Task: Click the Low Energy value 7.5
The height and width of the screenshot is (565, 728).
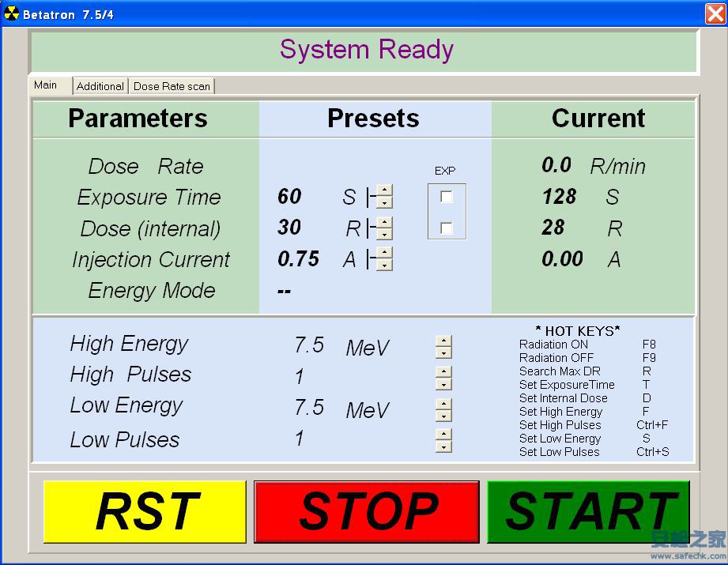Action: [309, 407]
